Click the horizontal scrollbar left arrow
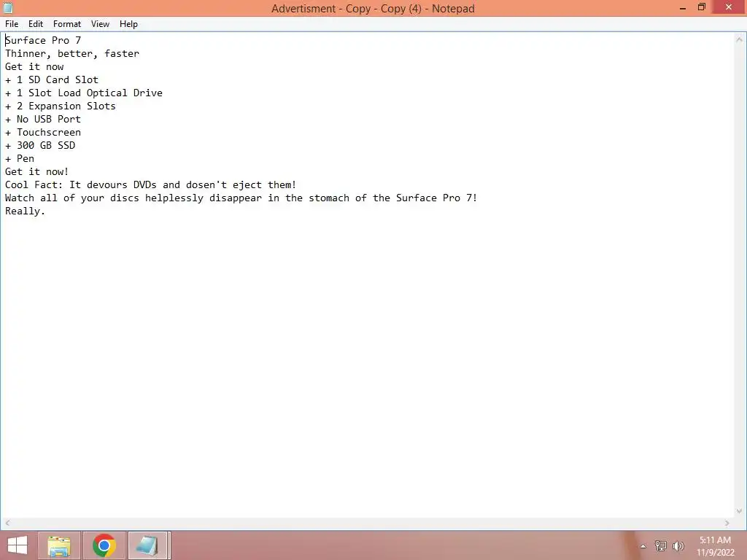Viewport: 747px width, 560px height. [7, 523]
